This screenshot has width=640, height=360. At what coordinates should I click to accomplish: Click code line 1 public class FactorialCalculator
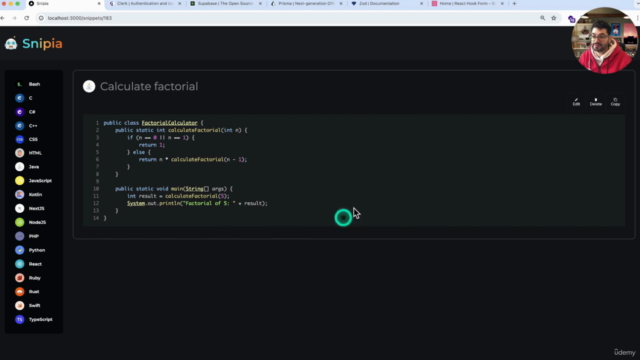tap(153, 123)
